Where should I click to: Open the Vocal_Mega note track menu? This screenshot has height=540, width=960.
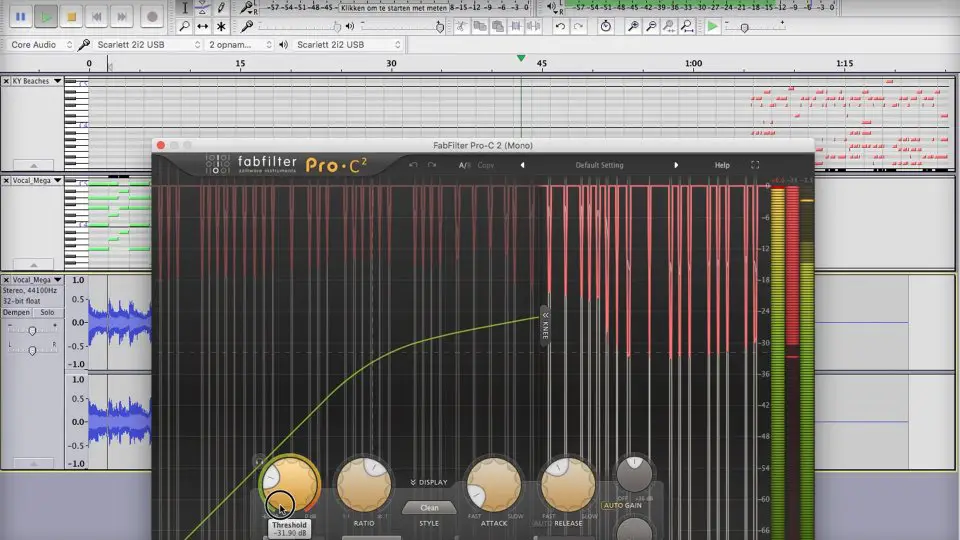point(37,181)
